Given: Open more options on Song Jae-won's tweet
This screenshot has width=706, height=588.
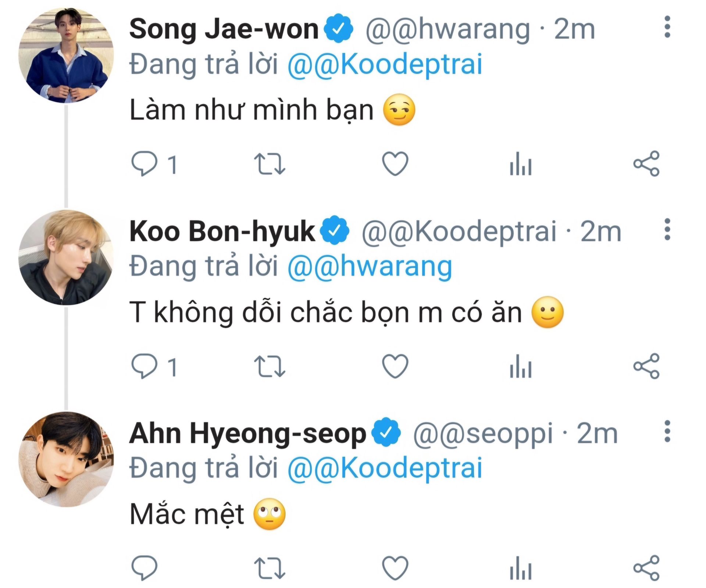Looking at the screenshot, I should coord(667,27).
